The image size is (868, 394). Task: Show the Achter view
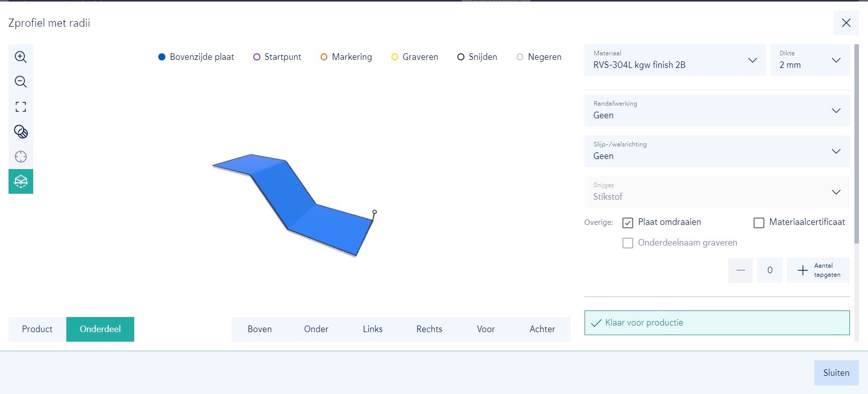point(542,329)
